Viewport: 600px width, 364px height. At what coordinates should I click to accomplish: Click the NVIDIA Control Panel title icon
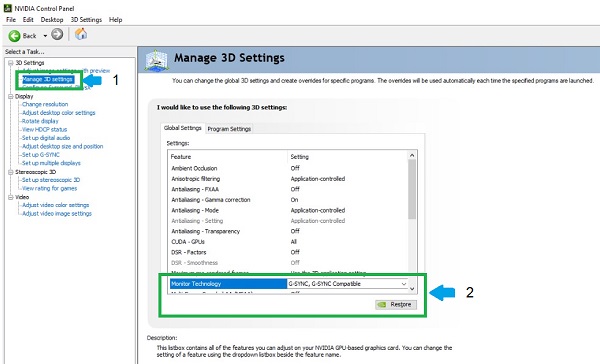[7, 8]
